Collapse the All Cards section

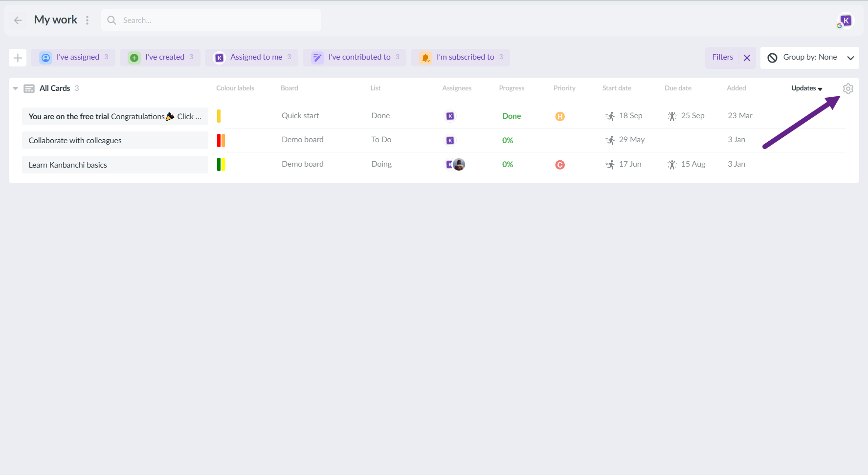click(x=16, y=88)
